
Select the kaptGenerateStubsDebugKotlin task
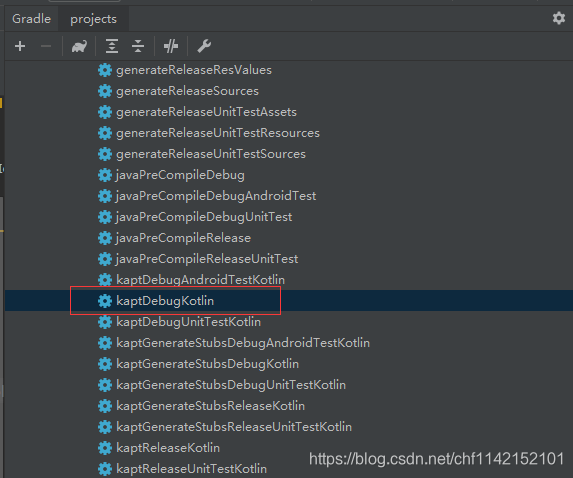pos(208,364)
